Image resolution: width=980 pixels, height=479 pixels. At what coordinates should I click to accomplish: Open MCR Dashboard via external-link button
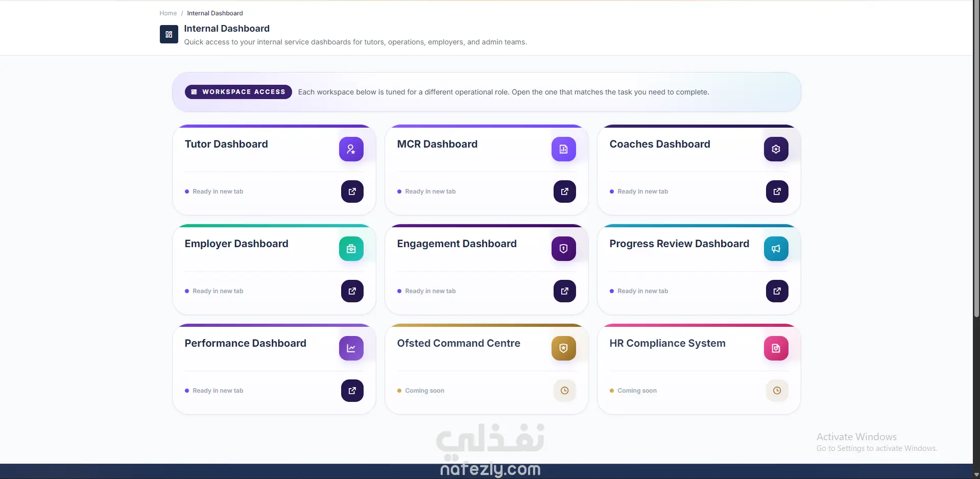pyautogui.click(x=565, y=191)
